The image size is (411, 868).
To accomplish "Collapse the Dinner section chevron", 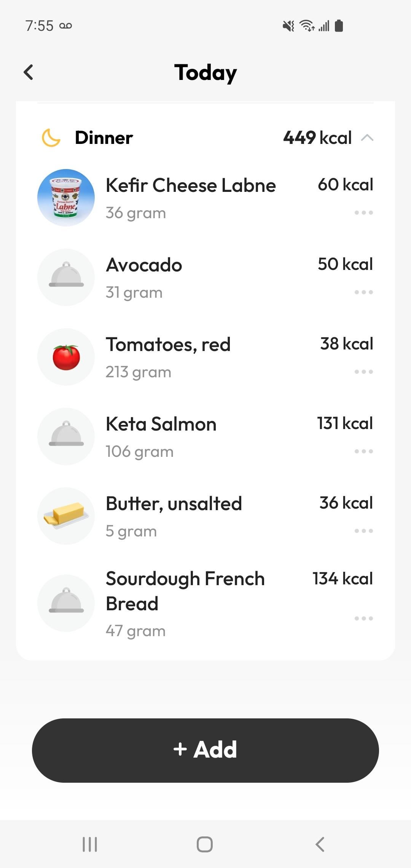I will click(367, 138).
